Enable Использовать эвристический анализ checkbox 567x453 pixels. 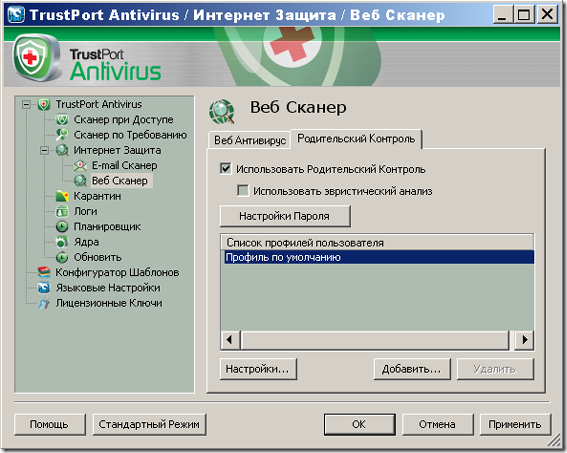243,191
